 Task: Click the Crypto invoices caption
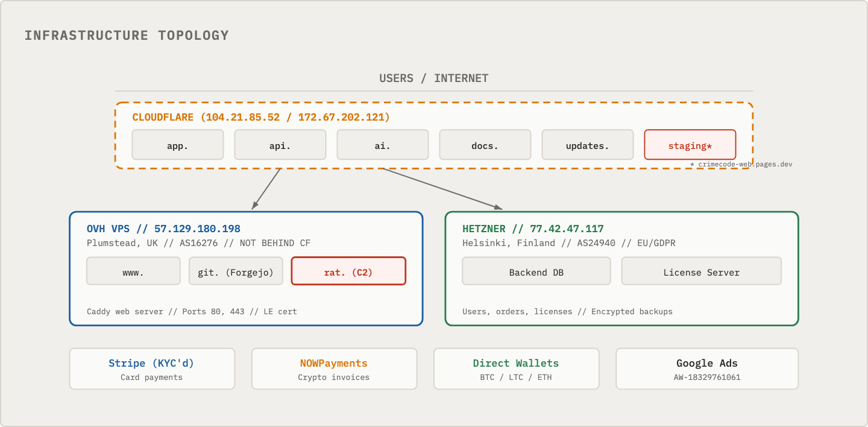point(334,378)
